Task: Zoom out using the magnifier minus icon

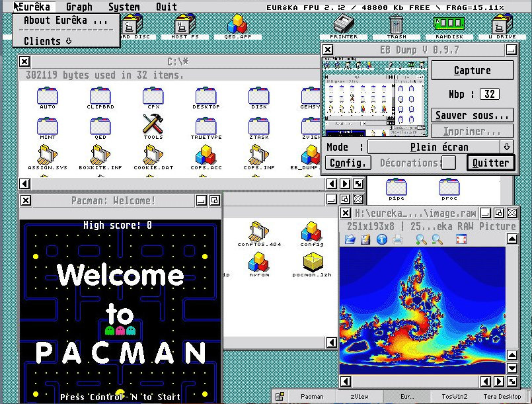Action: [437, 239]
